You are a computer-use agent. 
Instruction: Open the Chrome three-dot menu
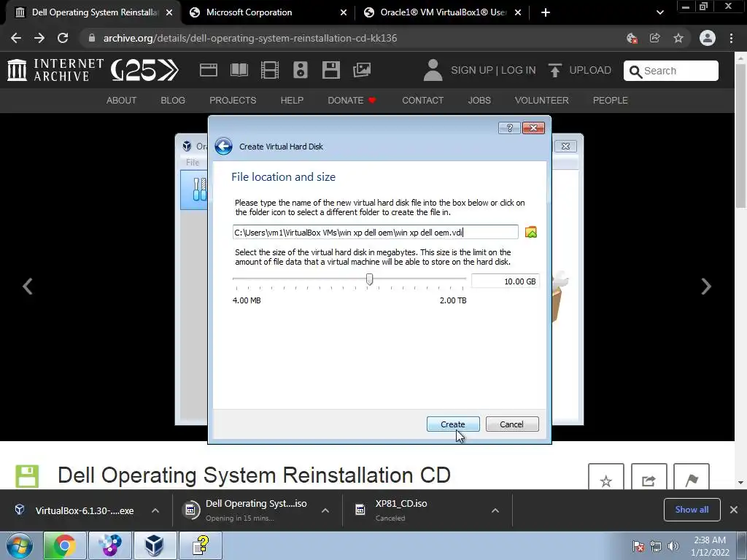[x=731, y=38]
